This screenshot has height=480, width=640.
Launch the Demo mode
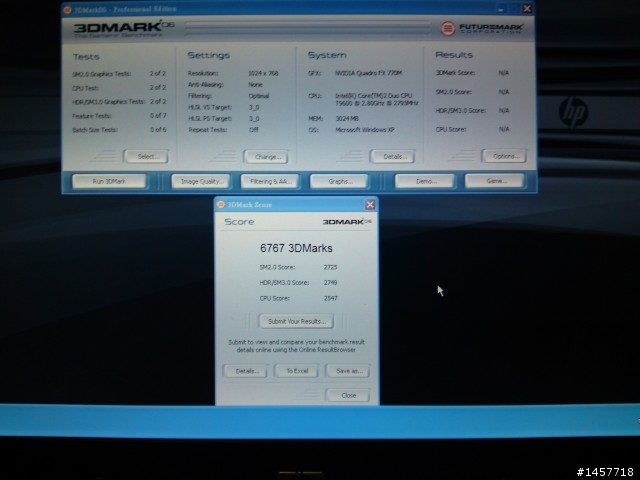[x=424, y=181]
